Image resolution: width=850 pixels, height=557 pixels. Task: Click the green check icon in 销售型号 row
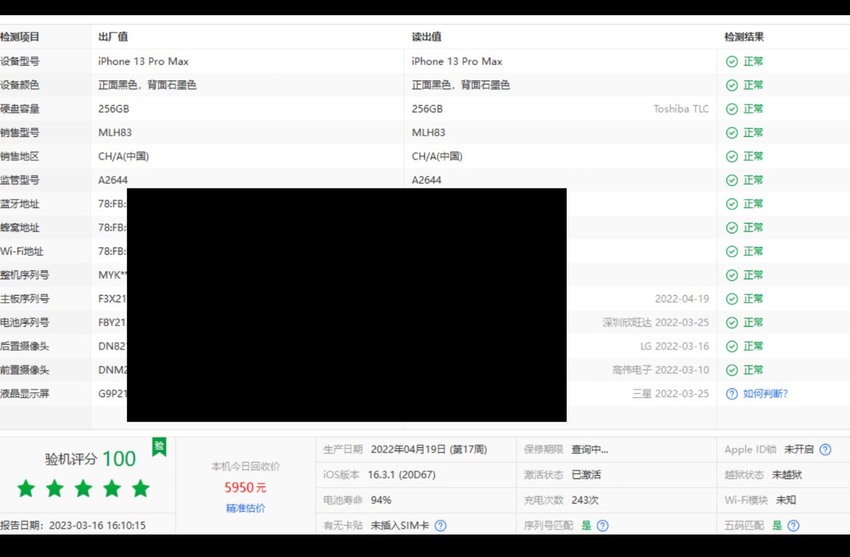point(732,133)
